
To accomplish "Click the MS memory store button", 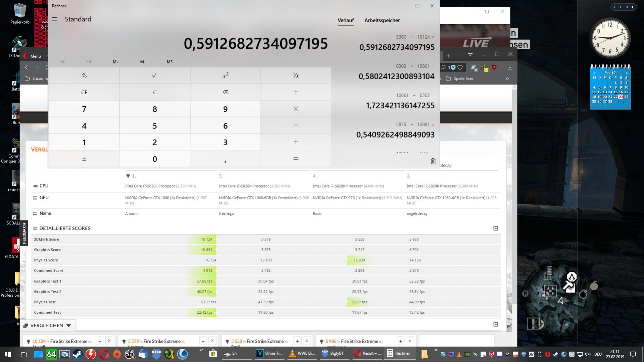I will tap(169, 62).
